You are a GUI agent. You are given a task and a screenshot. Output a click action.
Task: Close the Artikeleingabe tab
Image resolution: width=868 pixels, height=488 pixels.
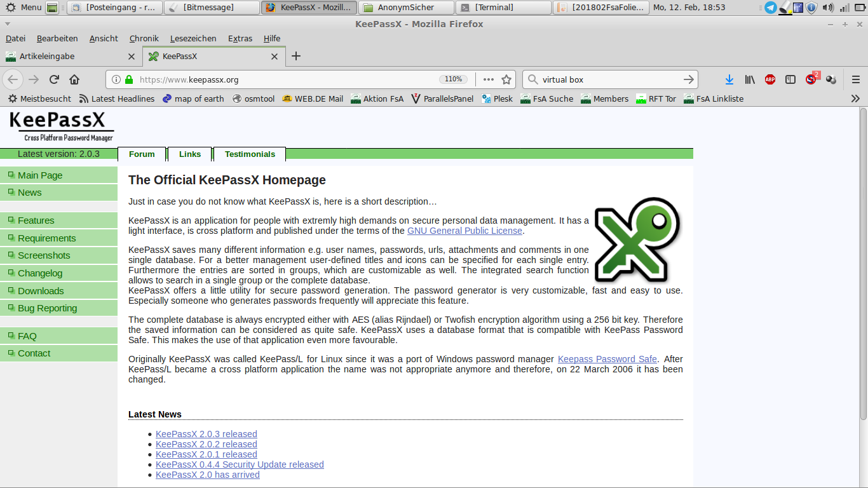point(132,57)
